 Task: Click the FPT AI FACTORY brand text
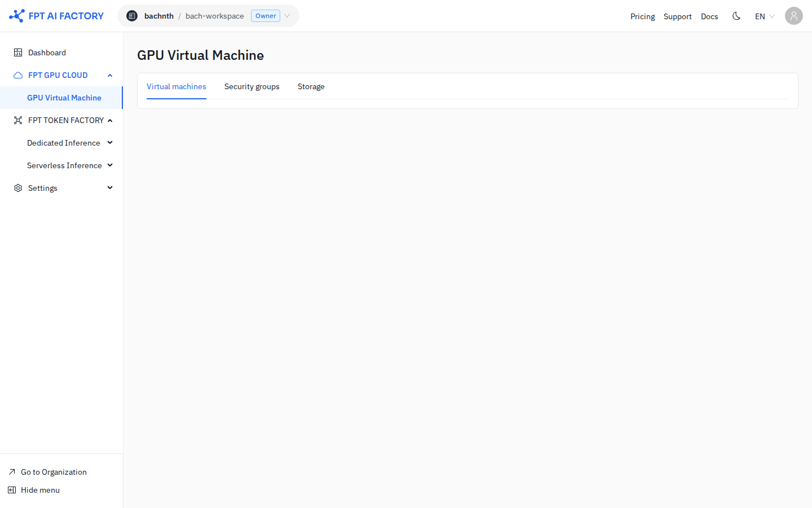[x=66, y=16]
